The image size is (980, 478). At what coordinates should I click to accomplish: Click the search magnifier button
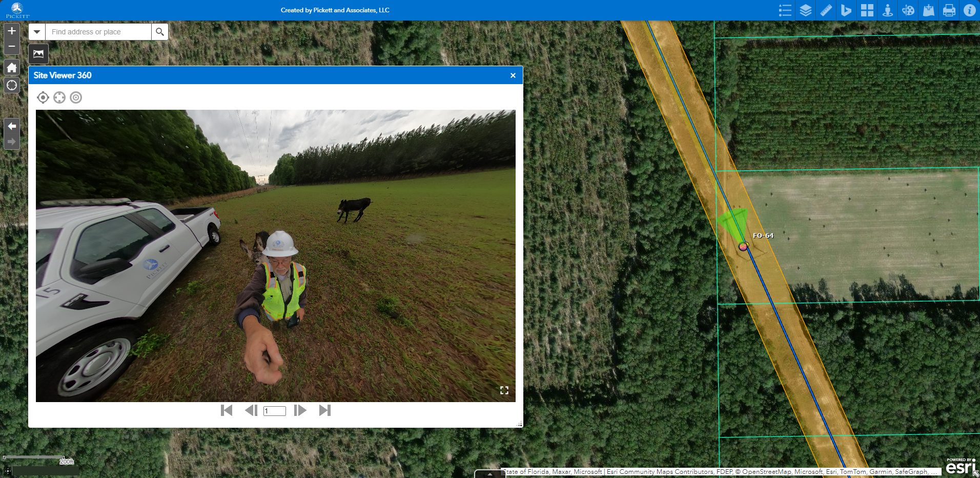[160, 32]
